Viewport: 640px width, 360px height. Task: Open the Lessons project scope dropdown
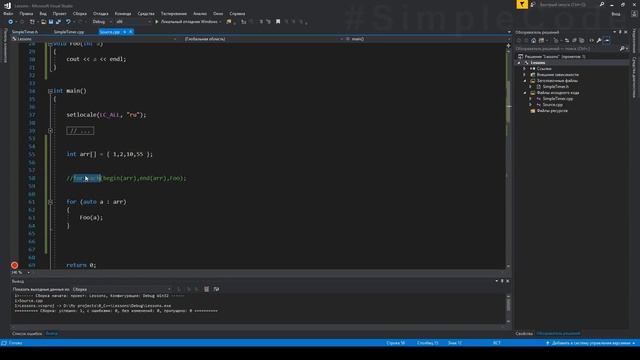pos(95,39)
